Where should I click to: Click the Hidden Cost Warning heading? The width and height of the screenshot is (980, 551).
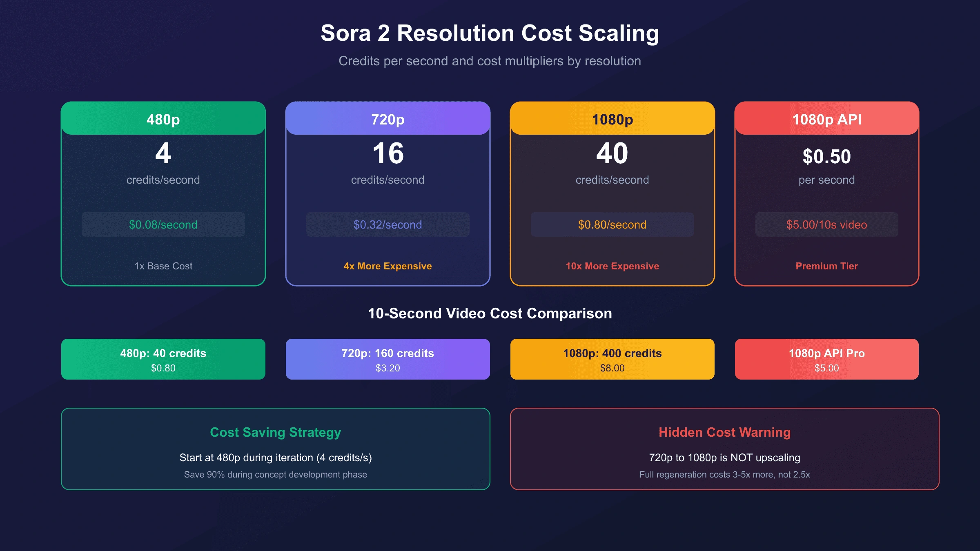coord(725,432)
